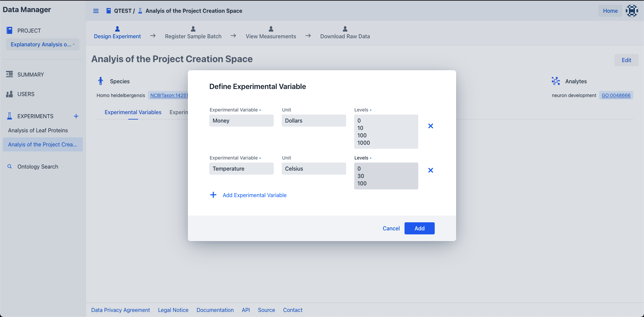Click the plus icon to add experimental variable
This screenshot has height=317, width=644.
pyautogui.click(x=213, y=195)
